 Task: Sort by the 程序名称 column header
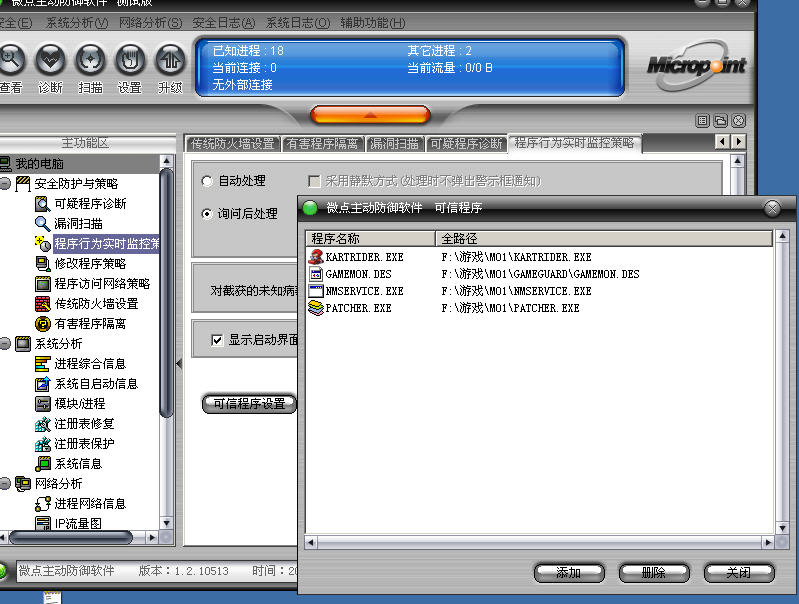[x=370, y=239]
